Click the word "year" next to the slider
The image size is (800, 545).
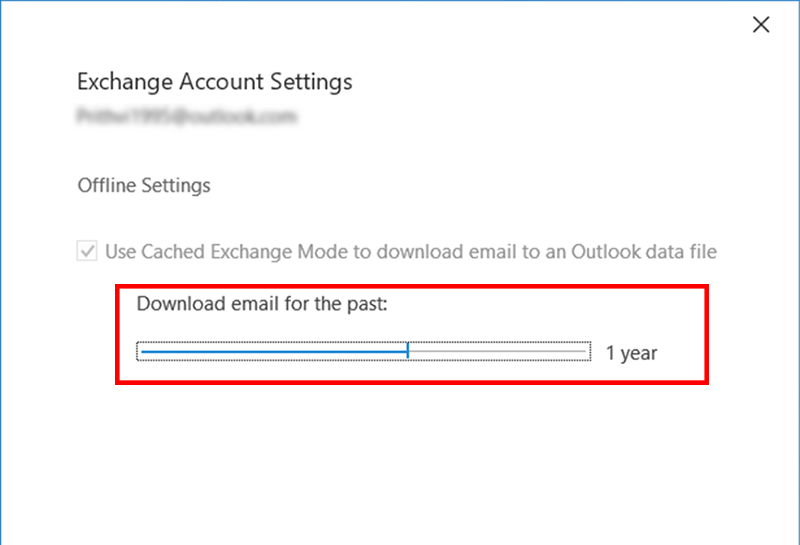click(639, 353)
